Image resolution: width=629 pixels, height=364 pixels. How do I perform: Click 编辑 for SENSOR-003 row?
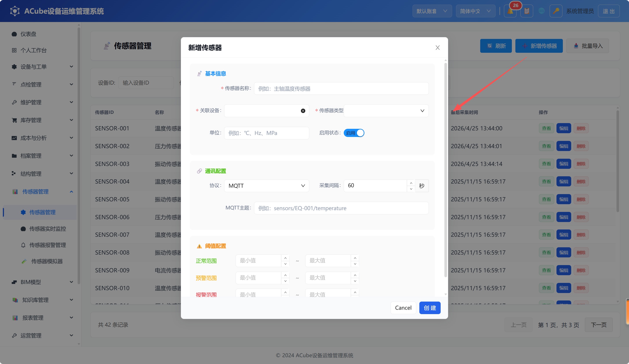[x=564, y=164]
